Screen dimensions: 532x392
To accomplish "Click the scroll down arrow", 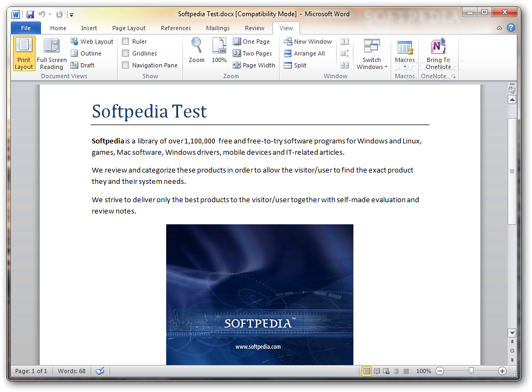I will 512,333.
